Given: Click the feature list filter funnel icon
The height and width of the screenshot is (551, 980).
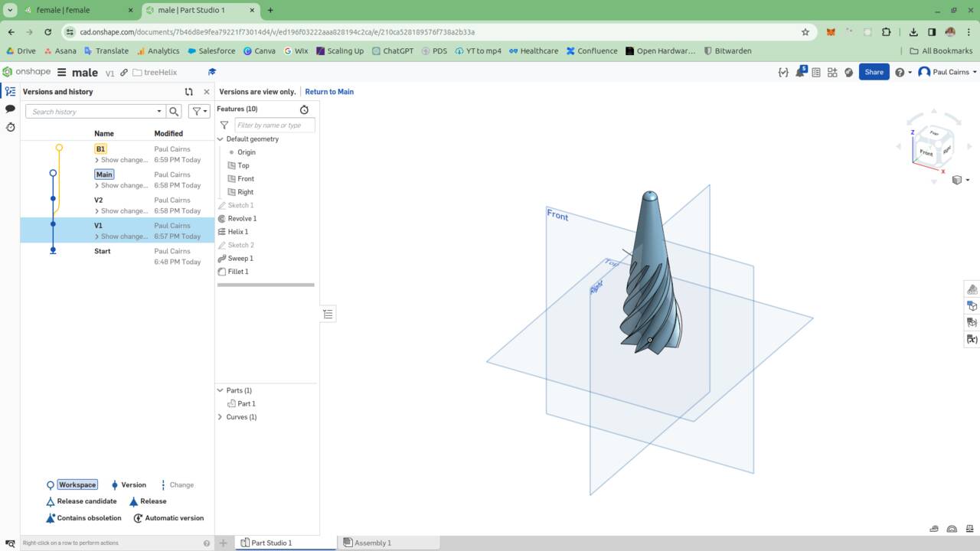Looking at the screenshot, I should click(x=224, y=125).
